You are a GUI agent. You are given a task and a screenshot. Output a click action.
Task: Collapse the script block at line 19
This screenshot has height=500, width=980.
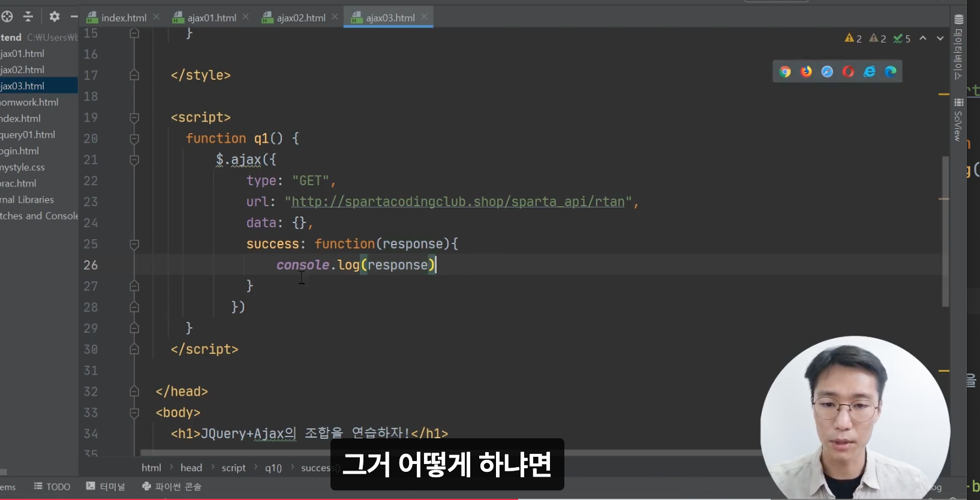(134, 118)
